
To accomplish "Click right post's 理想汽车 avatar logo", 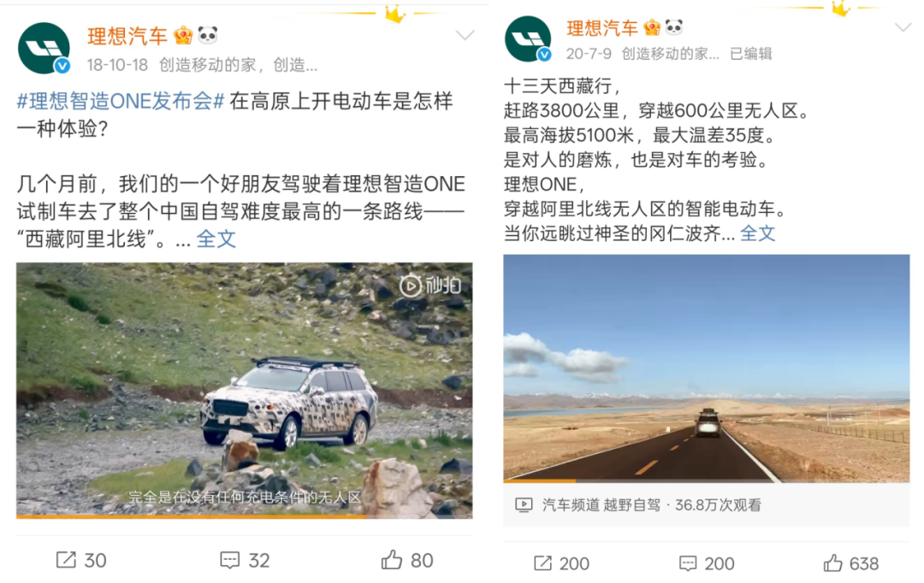I will (x=528, y=38).
